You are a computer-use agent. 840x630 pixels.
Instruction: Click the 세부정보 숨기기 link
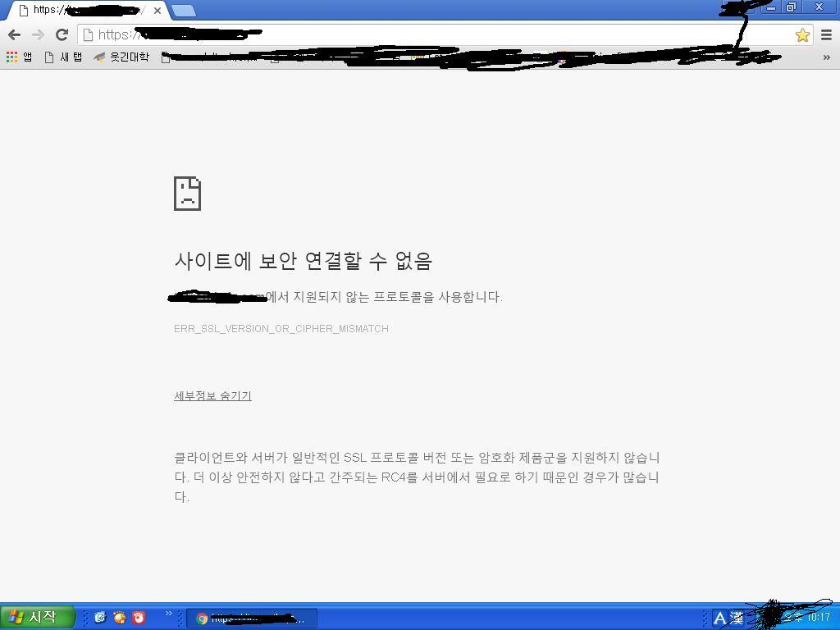point(212,396)
